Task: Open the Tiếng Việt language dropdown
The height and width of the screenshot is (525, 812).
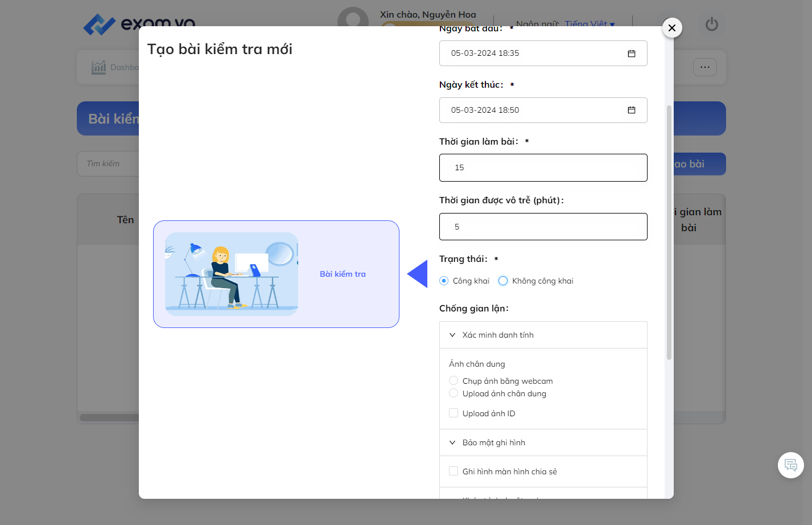Action: [590, 24]
